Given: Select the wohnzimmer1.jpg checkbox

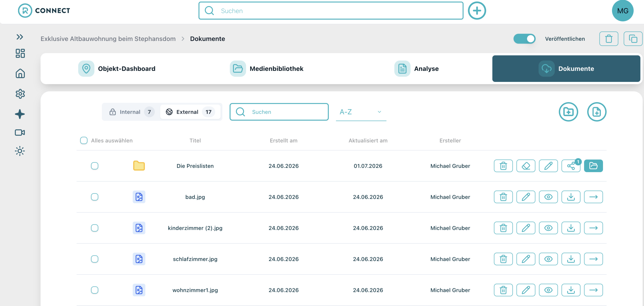Looking at the screenshot, I should [95, 290].
